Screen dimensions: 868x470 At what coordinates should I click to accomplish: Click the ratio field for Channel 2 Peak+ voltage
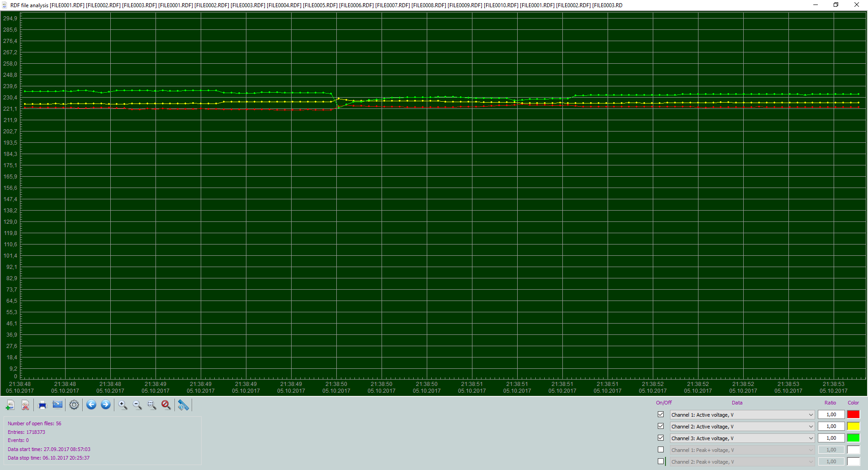(831, 461)
